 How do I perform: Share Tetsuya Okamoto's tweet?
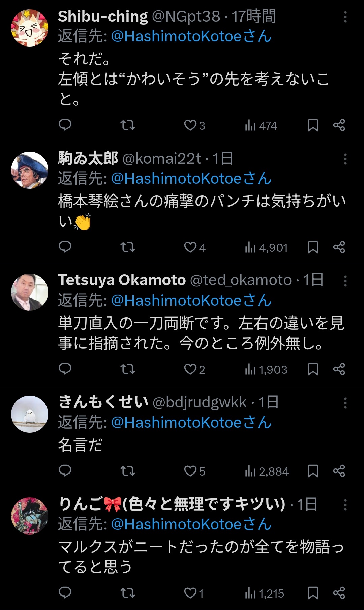click(339, 369)
